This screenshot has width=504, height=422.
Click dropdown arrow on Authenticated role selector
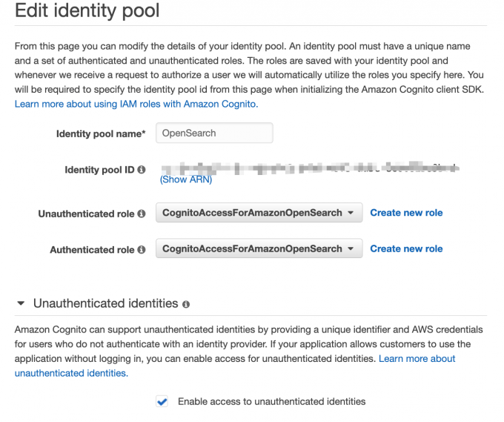coord(351,248)
